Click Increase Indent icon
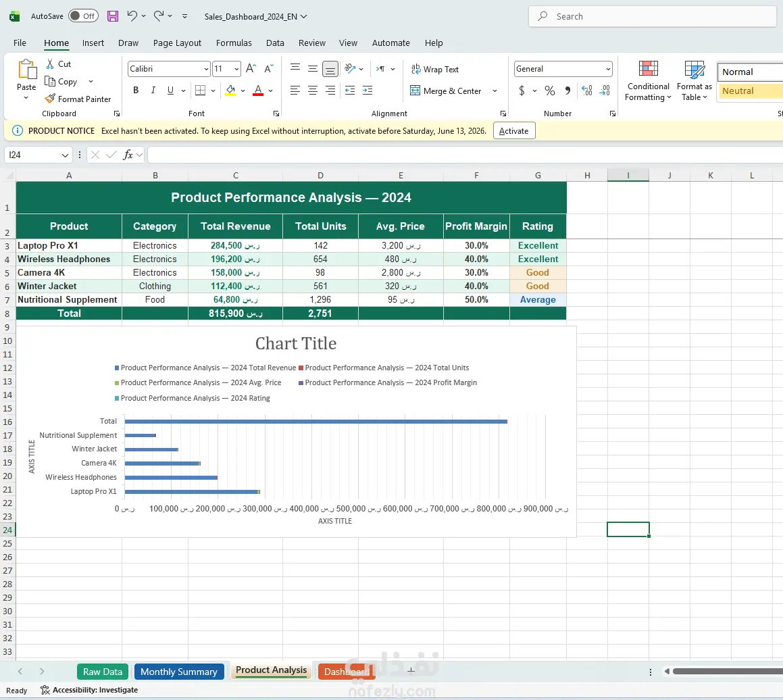783x700 pixels. pos(368,91)
